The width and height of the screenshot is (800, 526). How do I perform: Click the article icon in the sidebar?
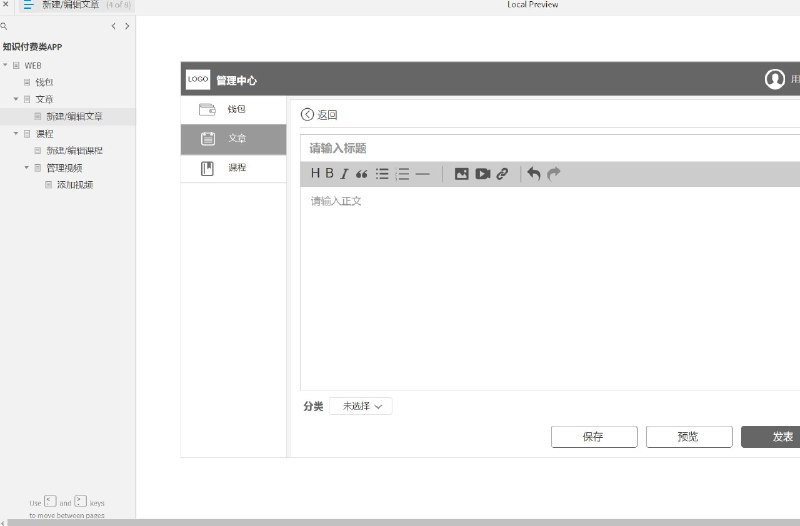[208, 138]
